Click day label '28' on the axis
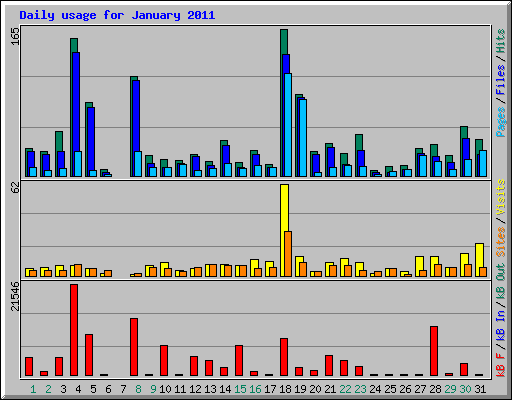This screenshot has height=400, width=512. (435, 389)
